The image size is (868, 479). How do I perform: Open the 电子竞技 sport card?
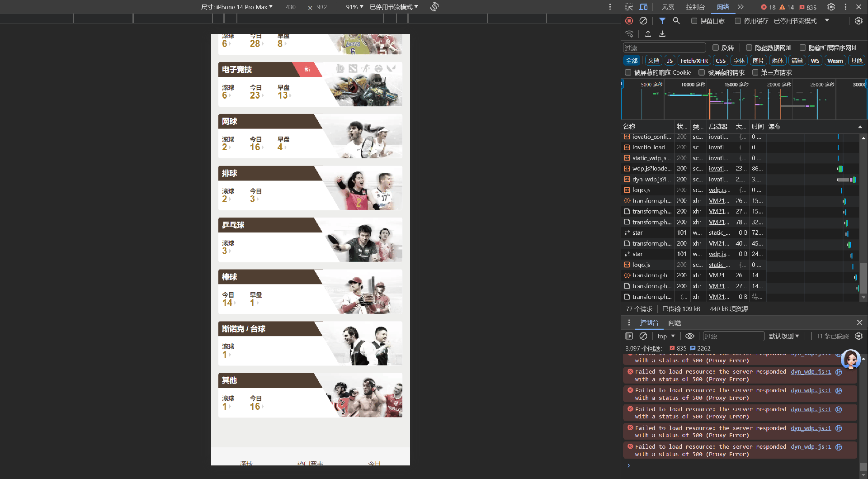[310, 84]
